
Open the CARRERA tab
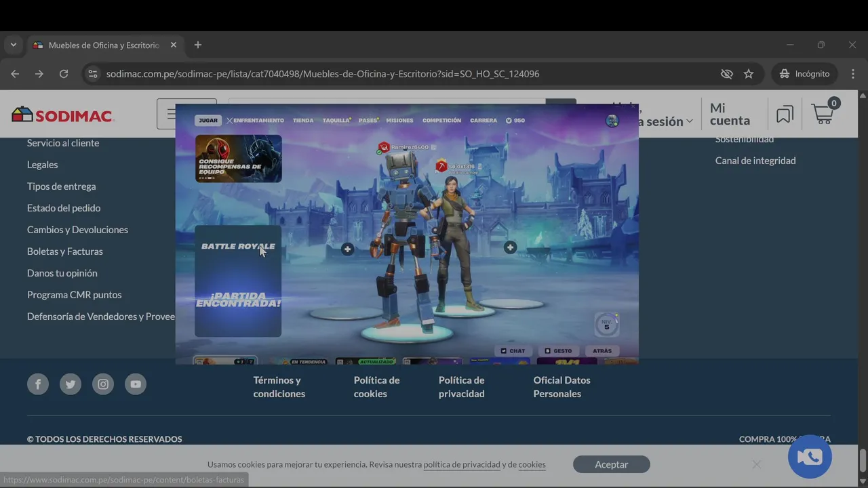pyautogui.click(x=484, y=121)
